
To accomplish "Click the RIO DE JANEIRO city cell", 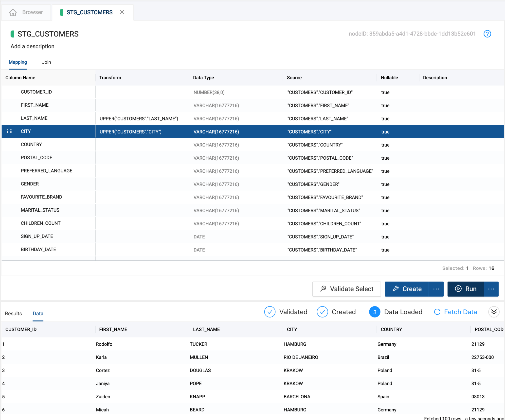I will pyautogui.click(x=301, y=357).
